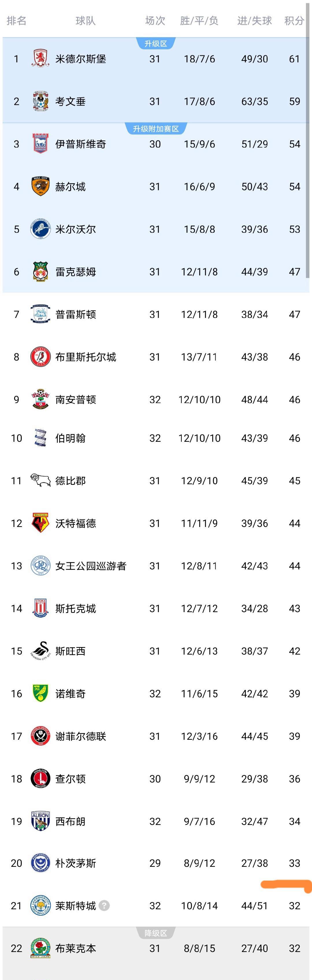Click the Norwich canary crest icon
312x980 pixels.
(40, 694)
